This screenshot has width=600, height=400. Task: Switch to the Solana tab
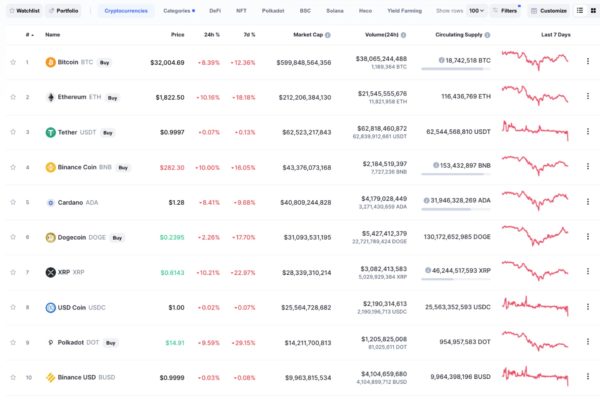tap(335, 11)
